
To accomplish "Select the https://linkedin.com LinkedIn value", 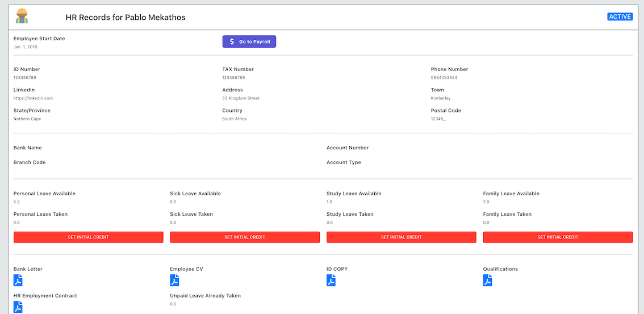I will tap(34, 98).
